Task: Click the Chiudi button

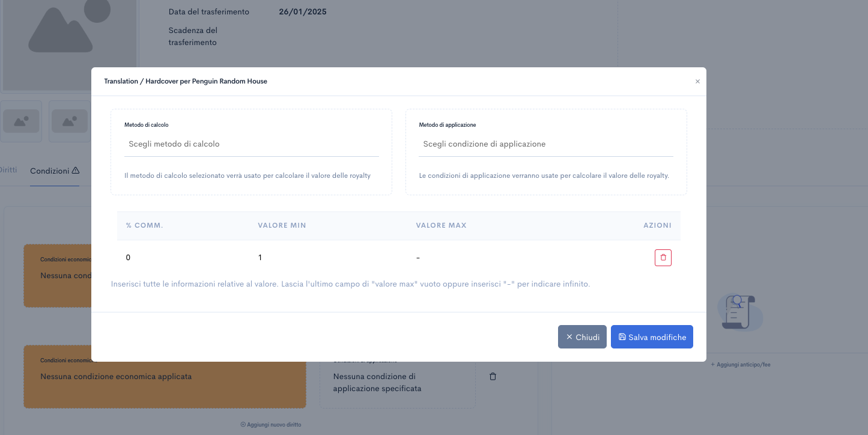Action: tap(582, 337)
